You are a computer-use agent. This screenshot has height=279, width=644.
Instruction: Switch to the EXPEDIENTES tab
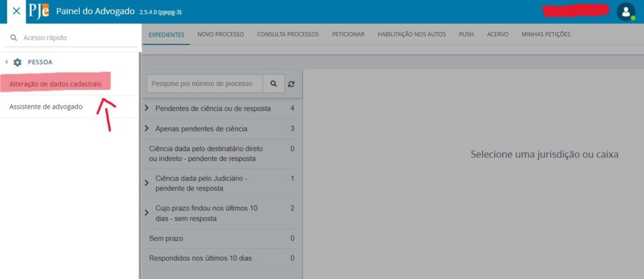coord(166,35)
